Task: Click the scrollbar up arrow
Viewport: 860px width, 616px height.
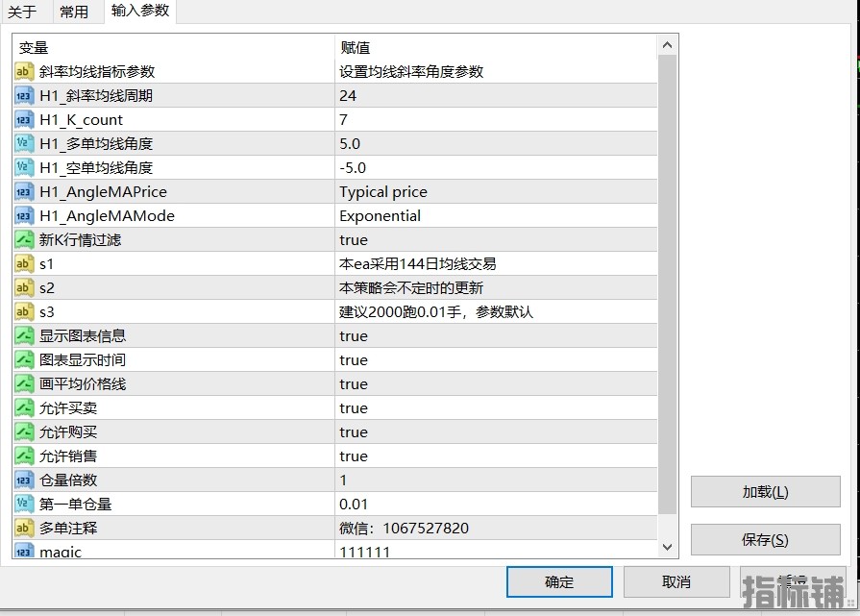Action: tap(668, 45)
